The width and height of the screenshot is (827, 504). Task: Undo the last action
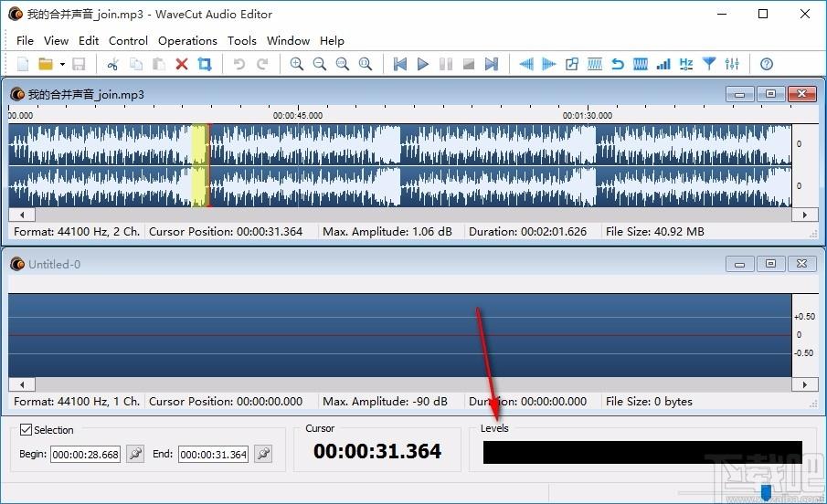(239, 64)
